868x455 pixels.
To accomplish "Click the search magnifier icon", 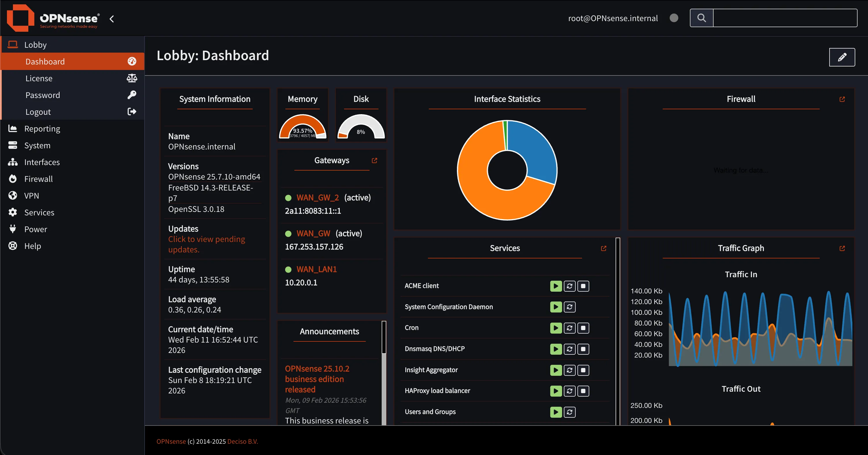I will [702, 18].
